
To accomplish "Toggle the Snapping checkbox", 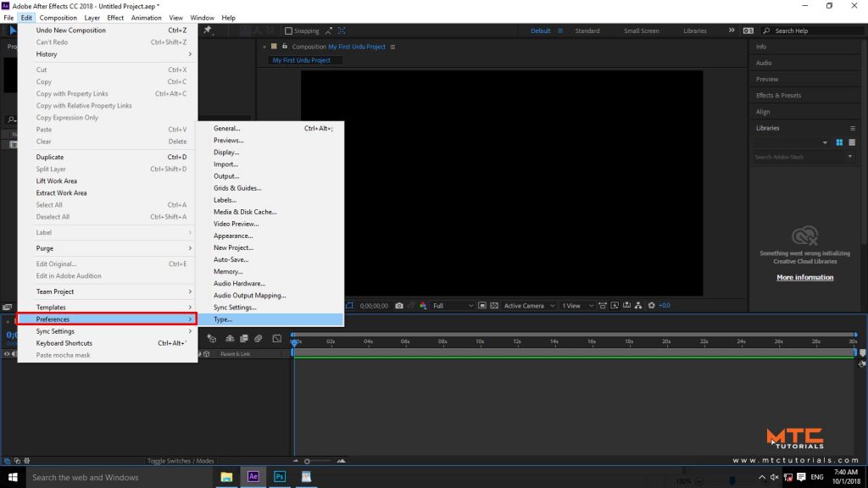I will [x=288, y=31].
